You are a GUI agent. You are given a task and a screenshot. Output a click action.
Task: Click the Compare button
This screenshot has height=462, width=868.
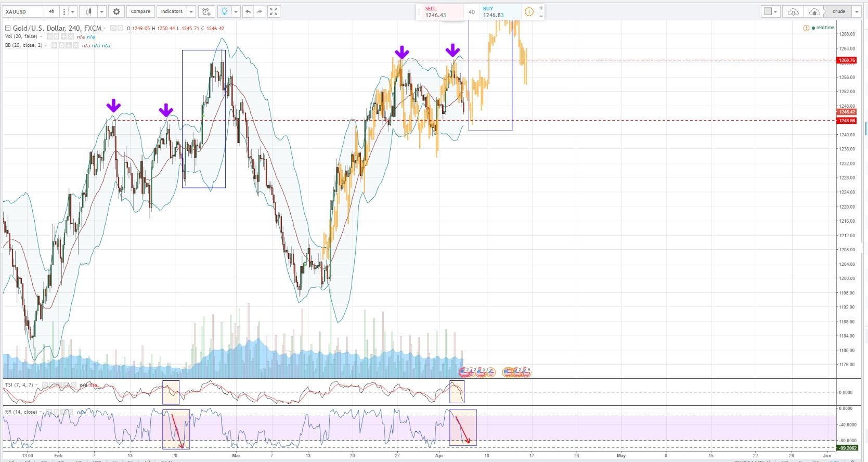tap(140, 11)
